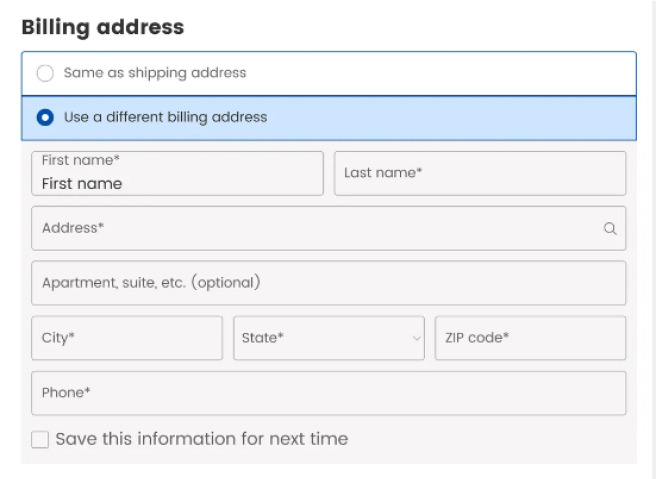The image size is (656, 479).
Task: Select the Same as shipping address radio button
Action: click(x=45, y=73)
